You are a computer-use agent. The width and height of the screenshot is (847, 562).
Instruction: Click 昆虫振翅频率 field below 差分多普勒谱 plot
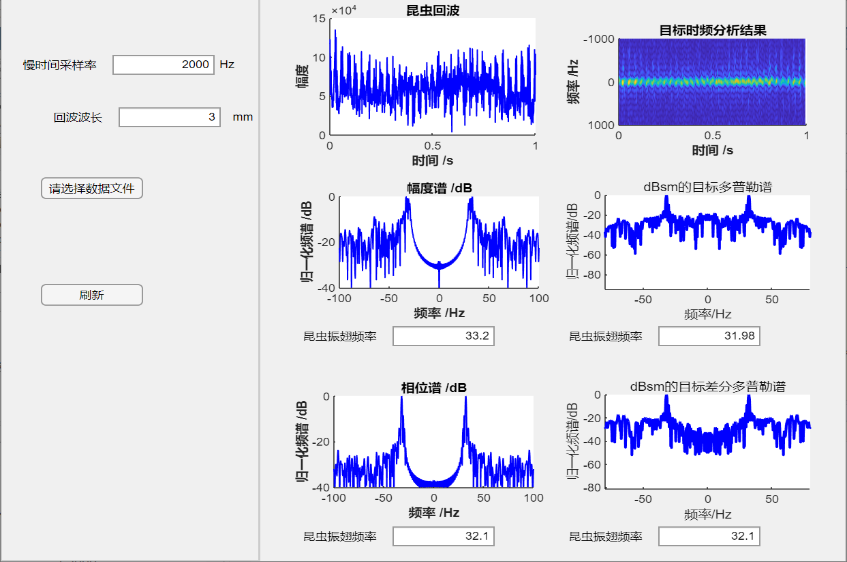709,537
